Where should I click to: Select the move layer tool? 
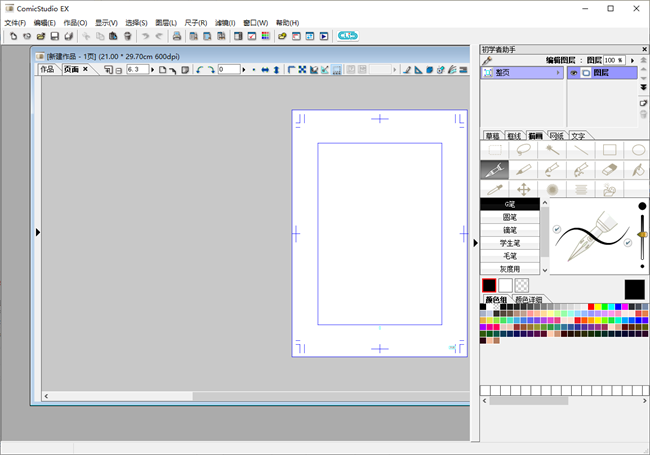tap(523, 189)
